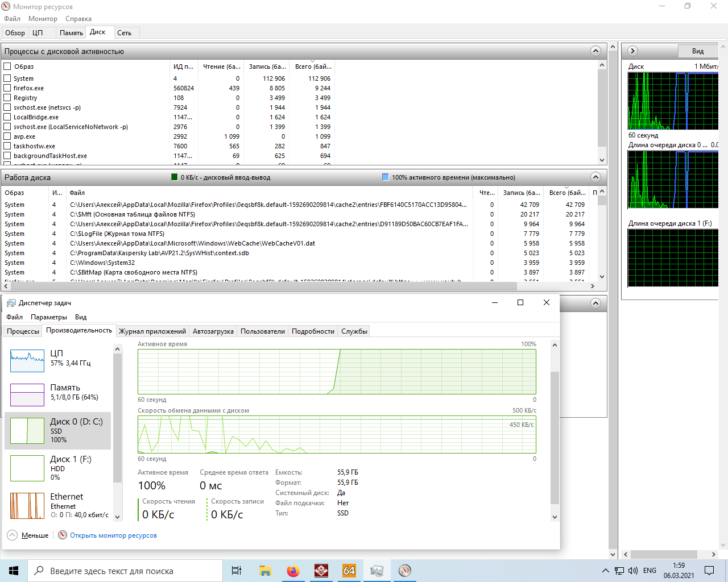Click Открыть монитор ресурсов link
The image size is (728, 582).
coord(113,535)
